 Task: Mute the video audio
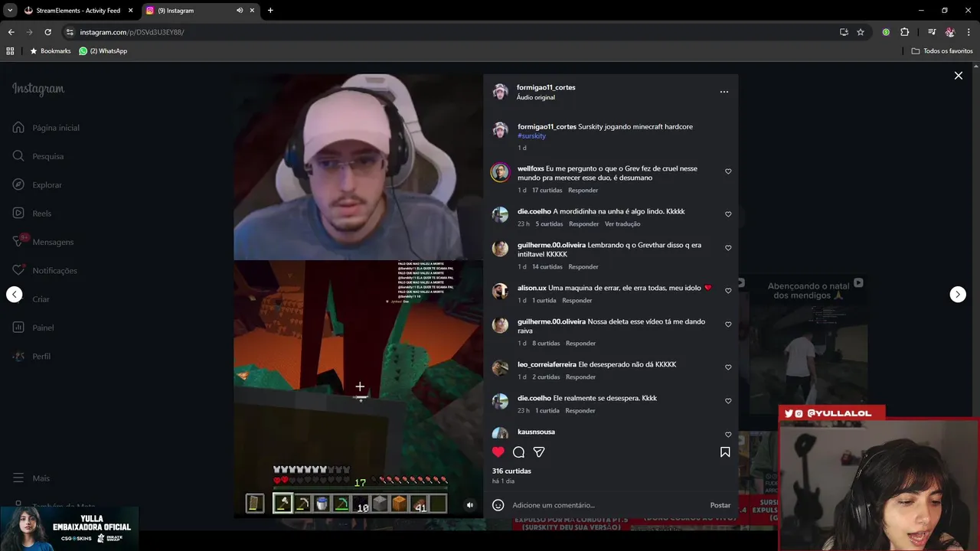470,505
